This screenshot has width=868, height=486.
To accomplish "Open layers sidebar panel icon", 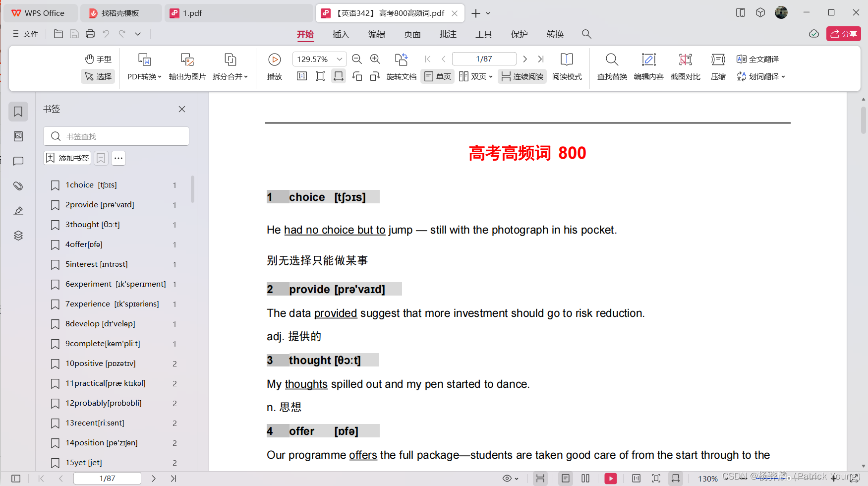I will click(18, 236).
